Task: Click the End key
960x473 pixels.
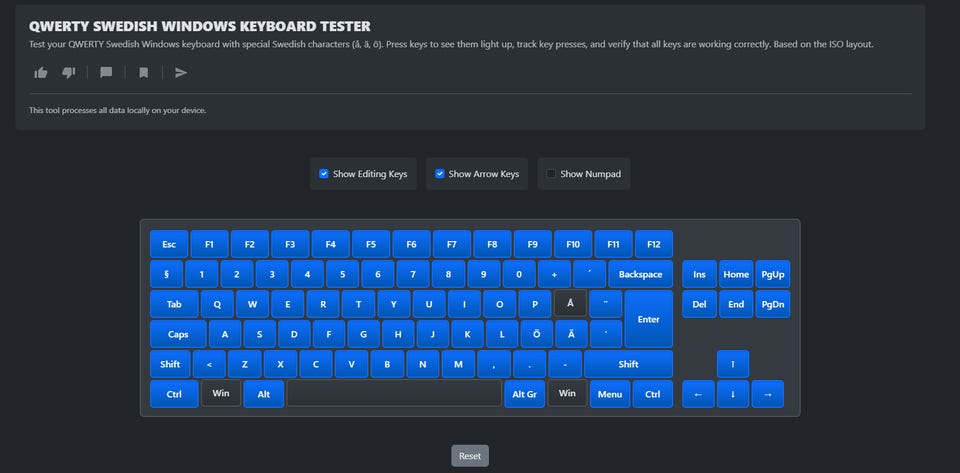Action: coord(736,304)
